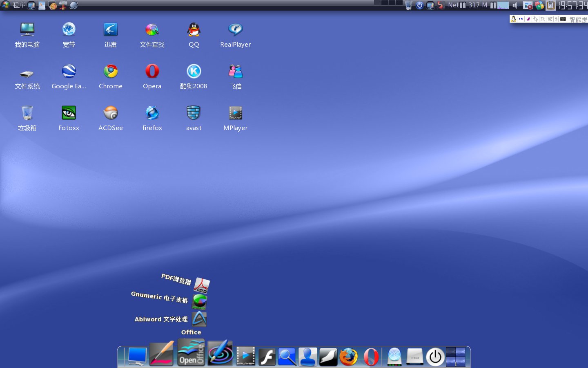The width and height of the screenshot is (588, 368).
Task: Click the Net traffic monitor in the top panel
Action: pyautogui.click(x=457, y=5)
